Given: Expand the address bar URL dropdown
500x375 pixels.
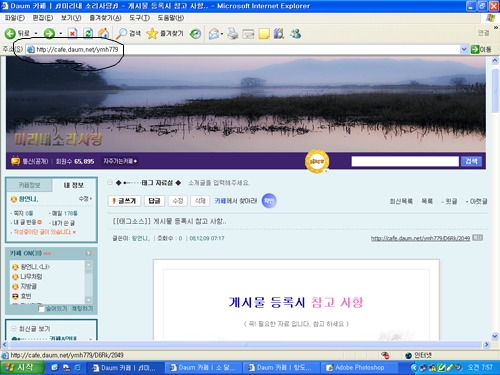Looking at the screenshot, I should [x=464, y=49].
